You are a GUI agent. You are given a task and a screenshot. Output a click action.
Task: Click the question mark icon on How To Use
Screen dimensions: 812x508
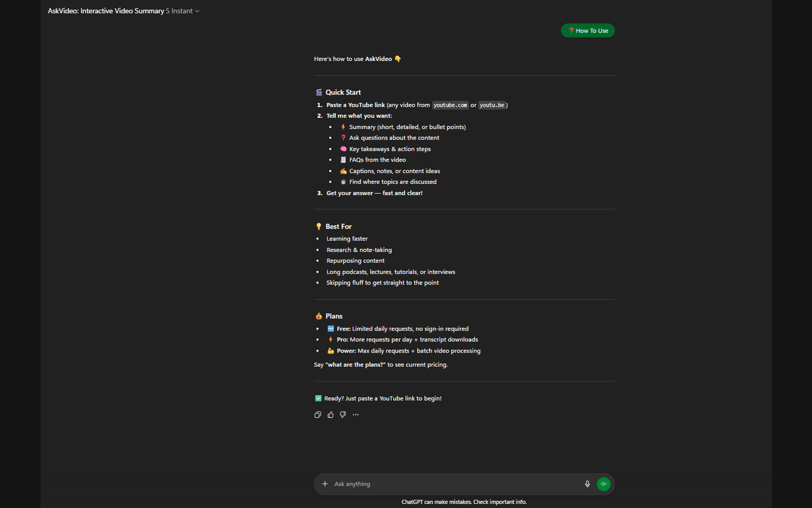click(x=571, y=30)
